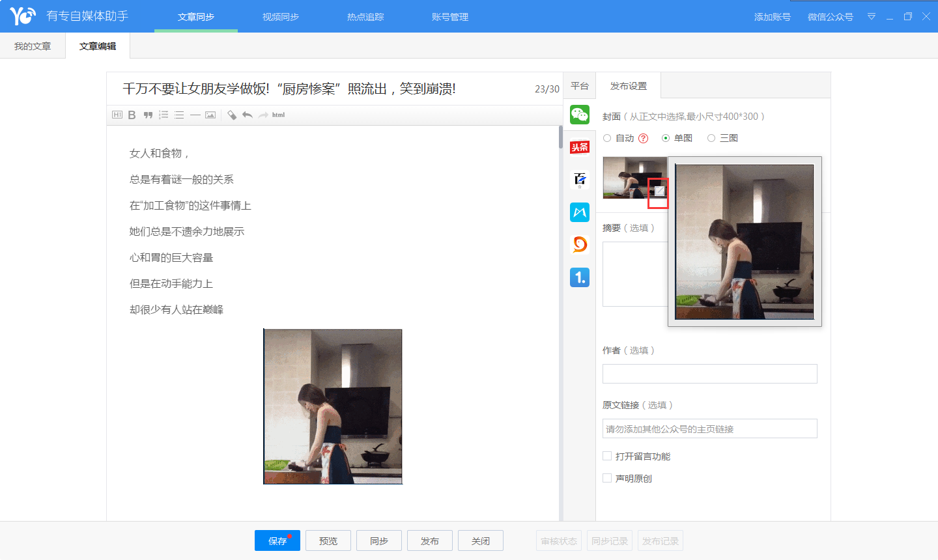Screen dimensions: 938x560
Task: Click the eraser clear-formatting icon
Action: click(231, 115)
